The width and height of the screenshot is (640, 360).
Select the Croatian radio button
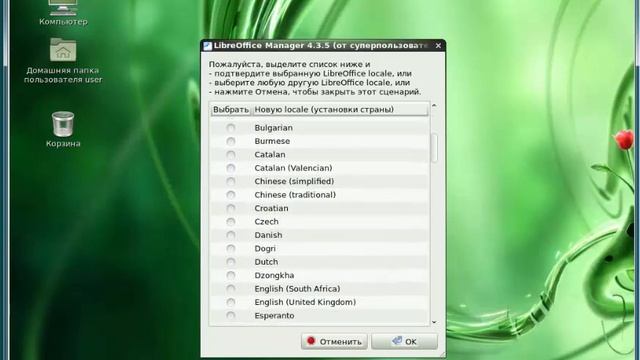pos(231,208)
